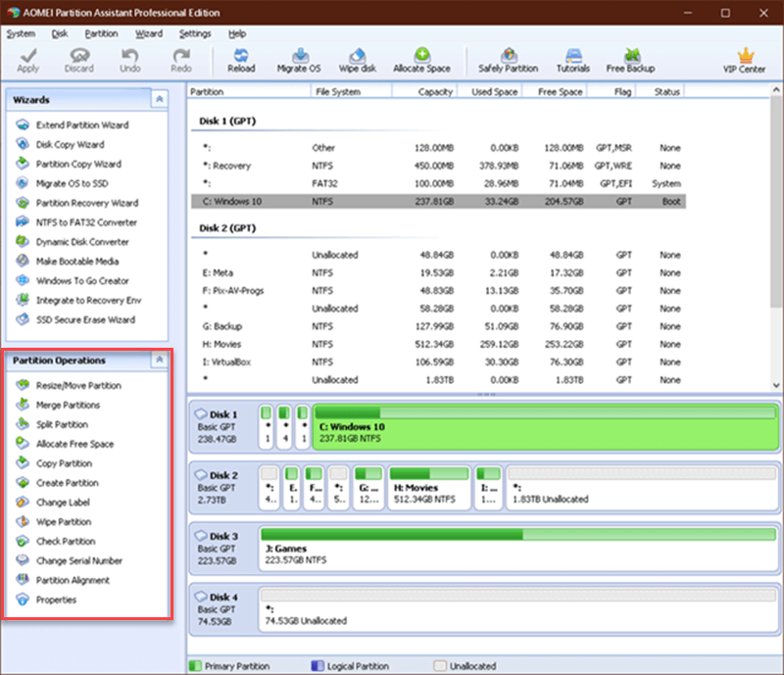784x675 pixels.
Task: Click partition list scroll down arrow
Action: click(x=776, y=385)
